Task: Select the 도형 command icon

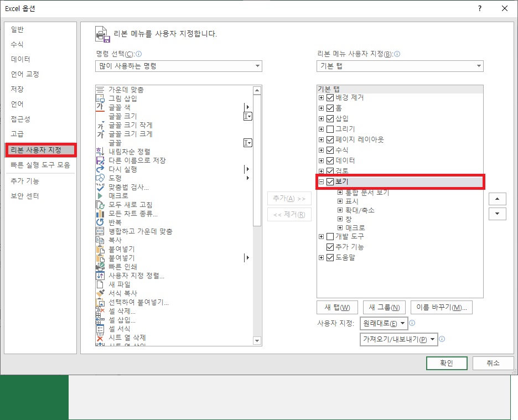Action: (100, 178)
